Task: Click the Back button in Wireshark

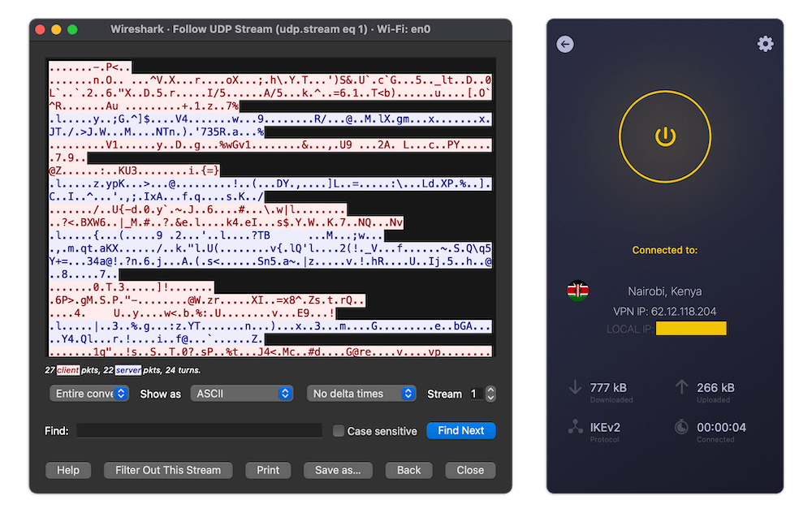Action: coord(408,470)
